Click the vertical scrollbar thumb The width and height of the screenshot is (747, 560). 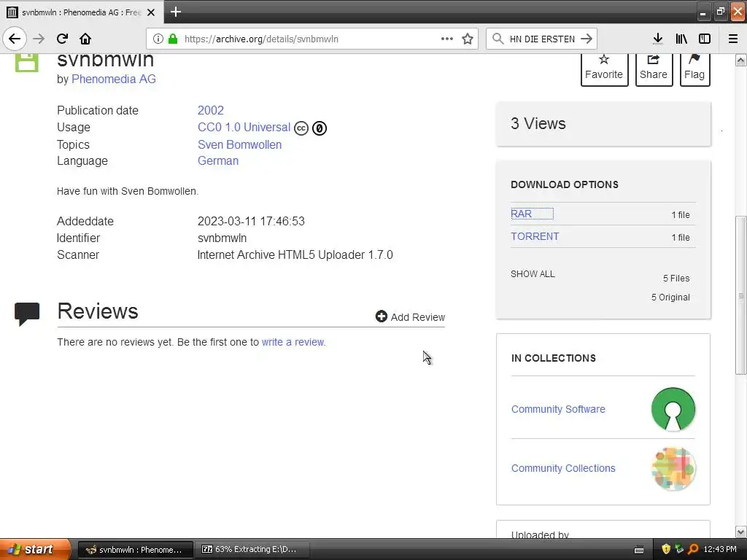(740, 296)
